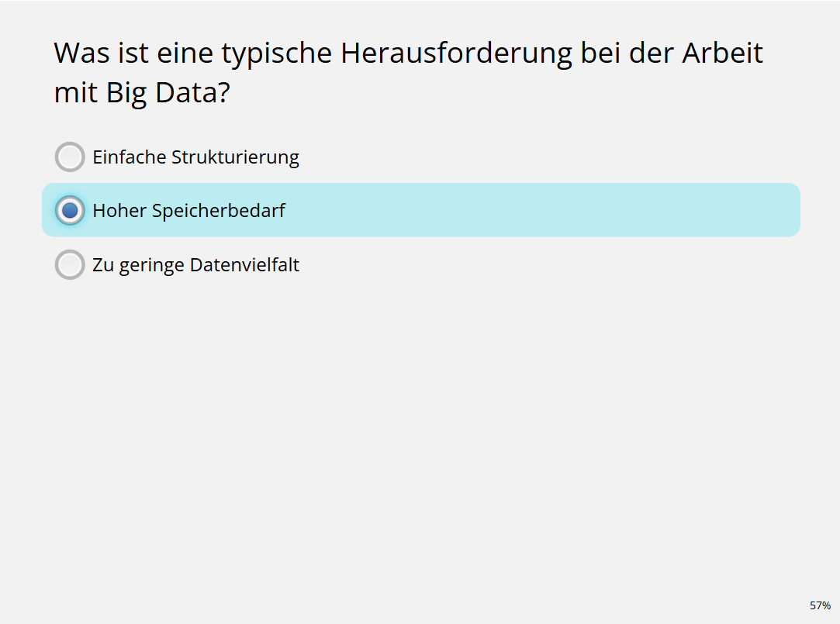Screen dimensions: 840x624
Task: Click the highlighted blue answer row background
Action: tap(421, 210)
